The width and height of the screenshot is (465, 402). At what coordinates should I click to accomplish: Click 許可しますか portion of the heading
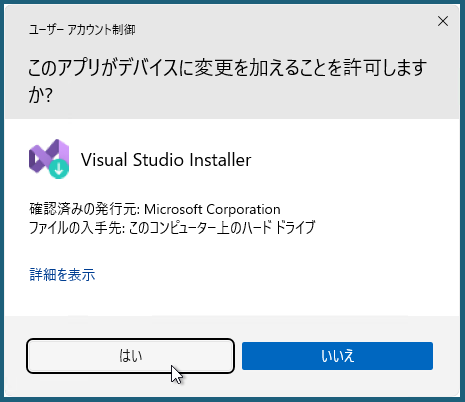click(385, 67)
